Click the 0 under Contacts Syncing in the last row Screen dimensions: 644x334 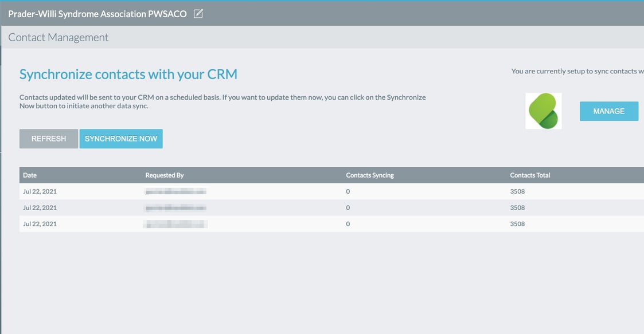point(348,223)
